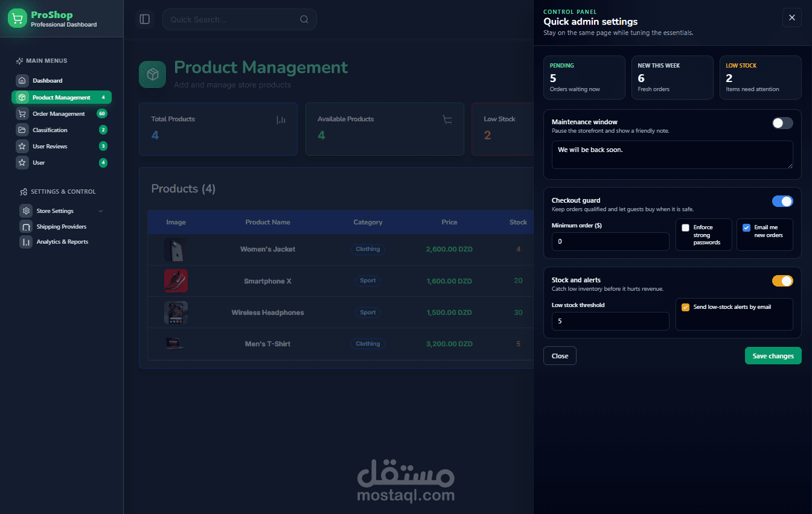812x514 pixels.
Task: Enable the Maintenance window toggle
Action: click(x=782, y=123)
